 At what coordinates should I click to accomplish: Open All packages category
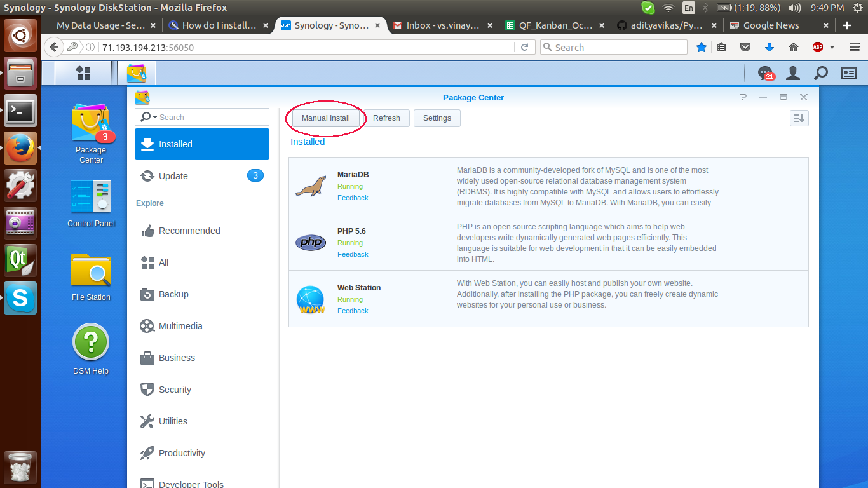[202, 262]
